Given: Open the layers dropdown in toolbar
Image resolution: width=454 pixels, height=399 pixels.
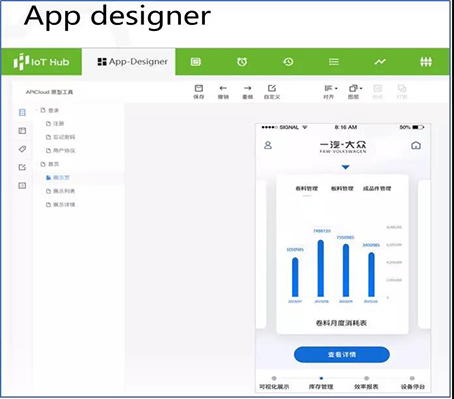Looking at the screenshot, I should click(355, 92).
